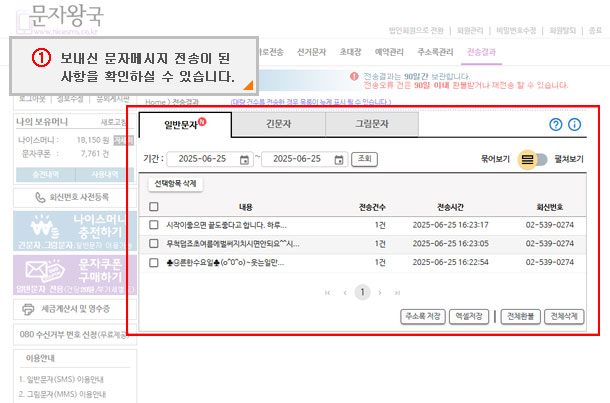Check the row starting with 시작이좋으면
This screenshot has width=610, height=403.
click(154, 226)
